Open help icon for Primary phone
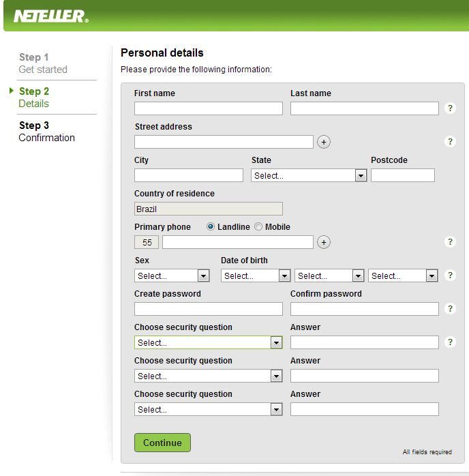The width and height of the screenshot is (469, 476). [x=450, y=241]
